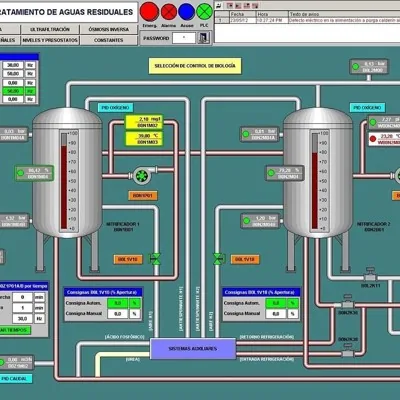This screenshot has height=400, width=400.
Task: Click the password input field
Action: [x=184, y=38]
